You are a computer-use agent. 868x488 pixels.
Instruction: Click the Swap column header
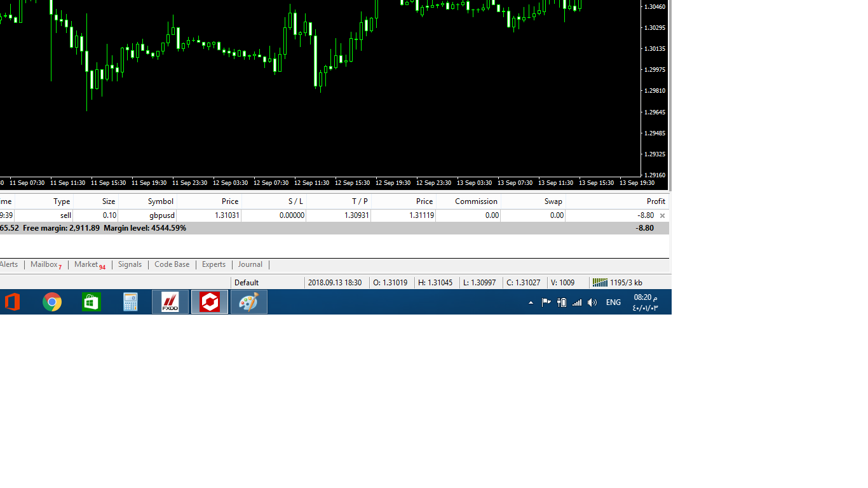553,201
